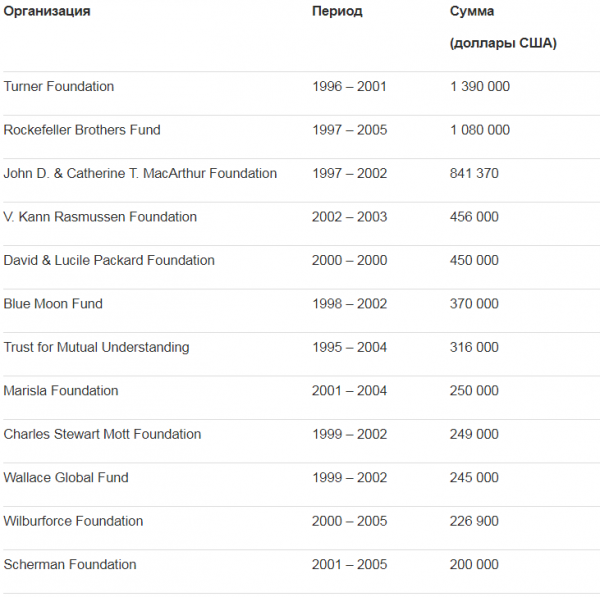Select the 841 370 amount value

pos(474,174)
